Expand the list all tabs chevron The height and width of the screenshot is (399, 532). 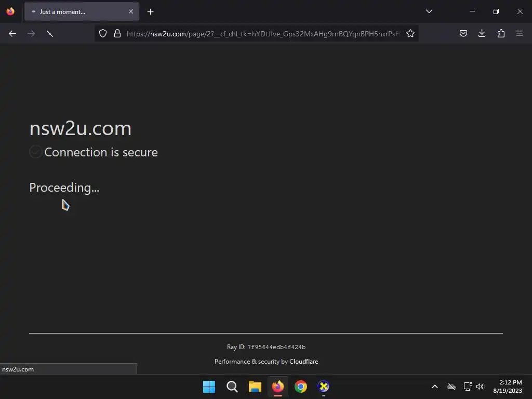point(429,11)
